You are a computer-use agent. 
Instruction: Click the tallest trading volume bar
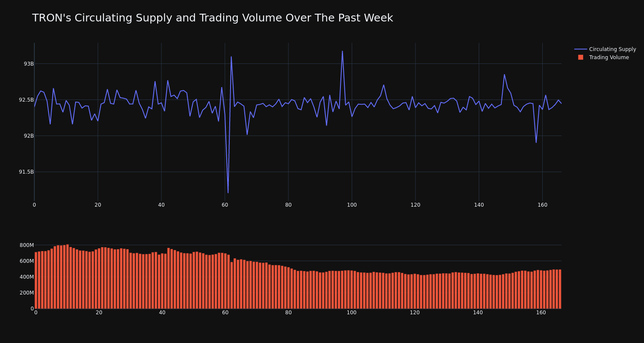click(67, 277)
